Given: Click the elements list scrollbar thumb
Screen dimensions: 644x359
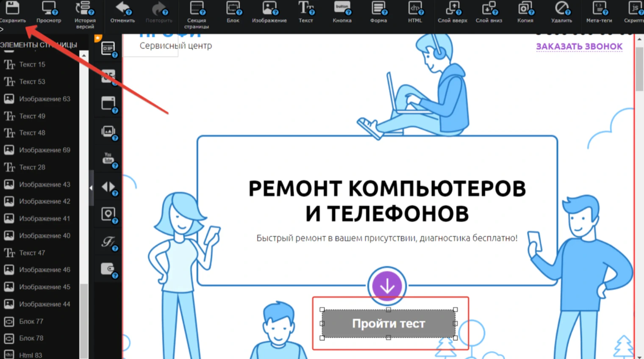Looking at the screenshot, I should point(84,321).
